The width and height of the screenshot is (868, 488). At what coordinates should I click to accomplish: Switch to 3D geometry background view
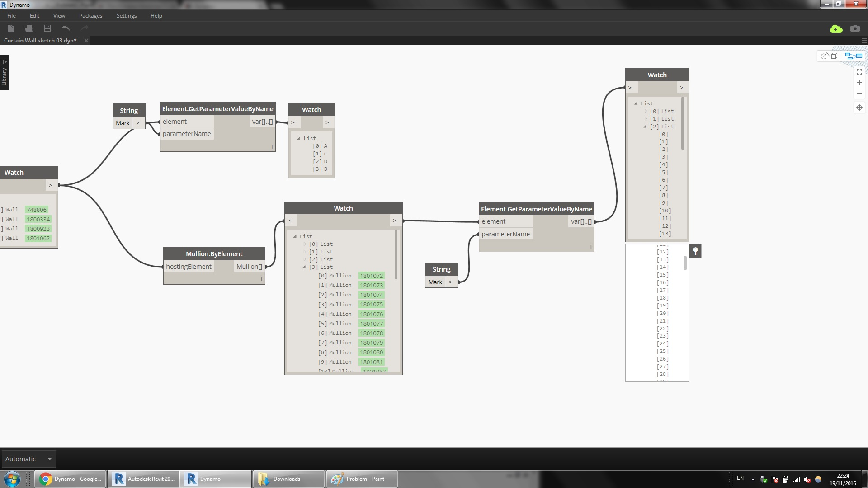pos(829,56)
